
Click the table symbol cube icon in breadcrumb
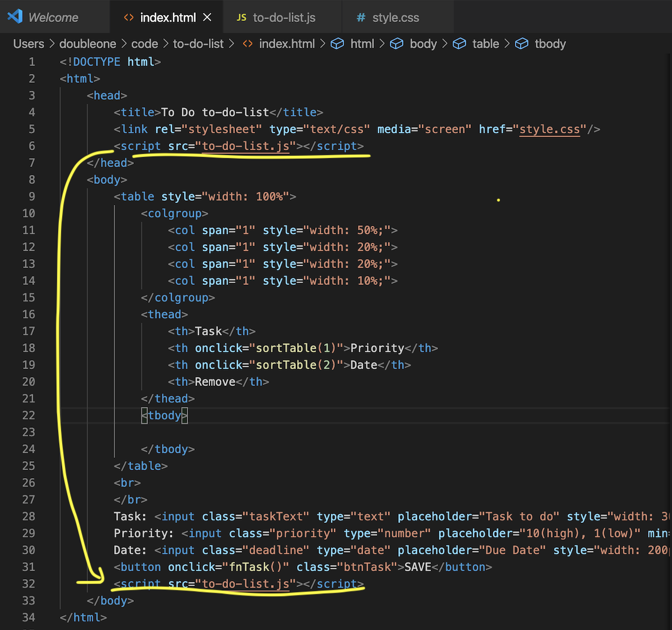[460, 43]
